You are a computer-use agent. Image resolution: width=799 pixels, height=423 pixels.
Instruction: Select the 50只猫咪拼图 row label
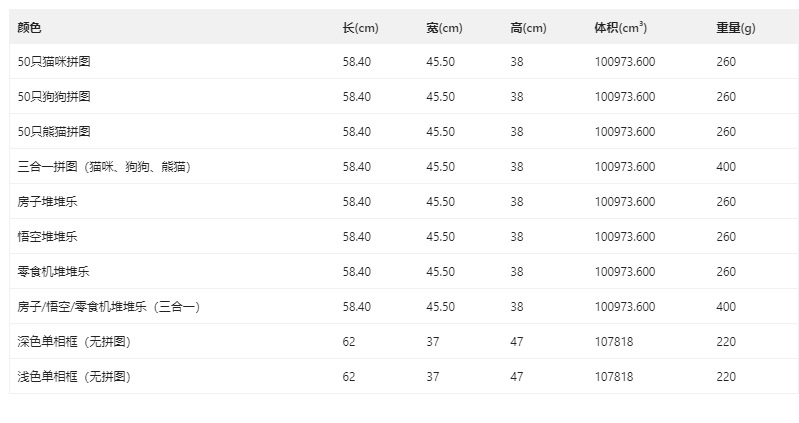55,62
